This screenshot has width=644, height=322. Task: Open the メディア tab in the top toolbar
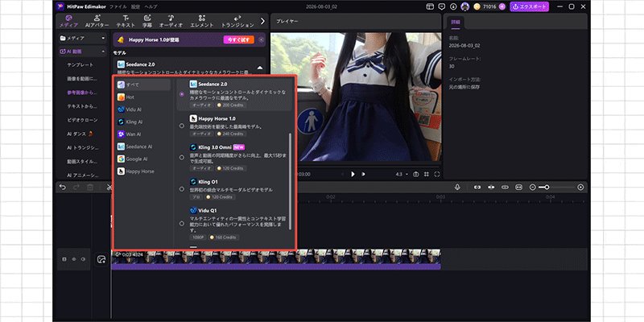pyautogui.click(x=68, y=22)
